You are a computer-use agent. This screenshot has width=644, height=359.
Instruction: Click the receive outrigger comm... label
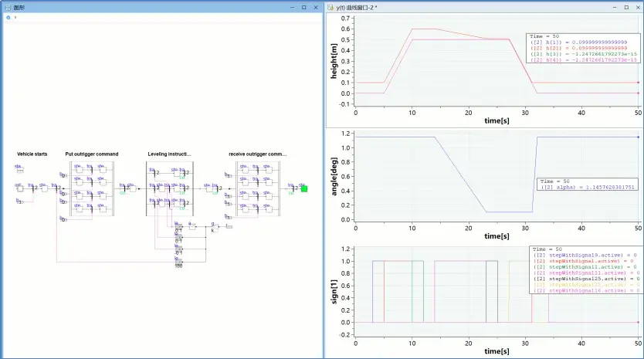(257, 154)
